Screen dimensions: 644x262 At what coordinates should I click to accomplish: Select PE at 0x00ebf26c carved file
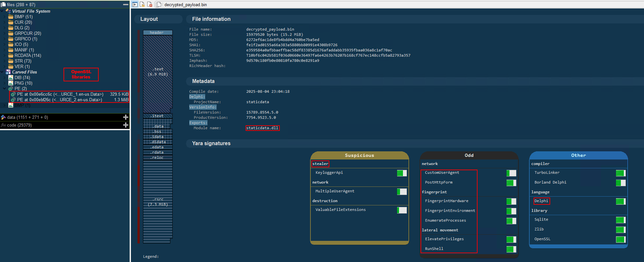(x=59, y=100)
